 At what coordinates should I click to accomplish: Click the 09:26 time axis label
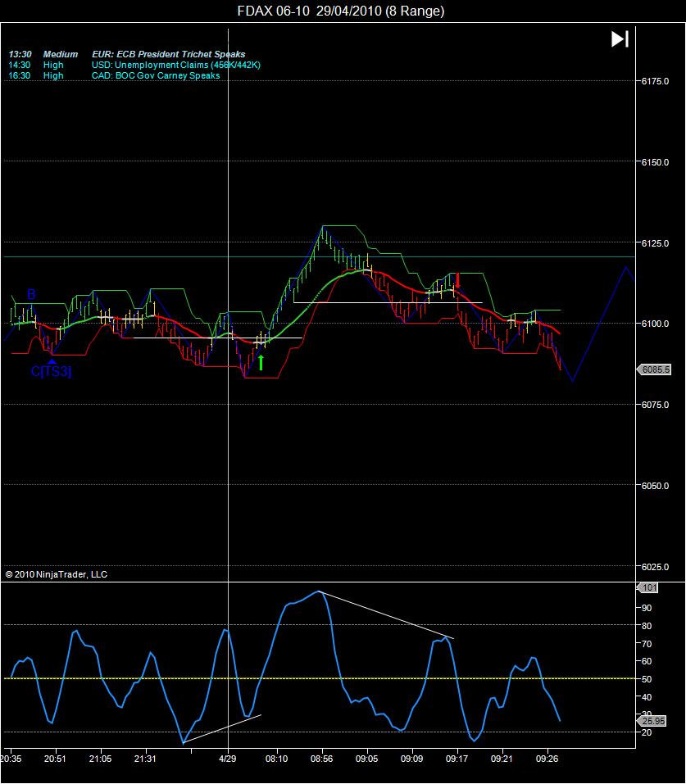pyautogui.click(x=547, y=759)
